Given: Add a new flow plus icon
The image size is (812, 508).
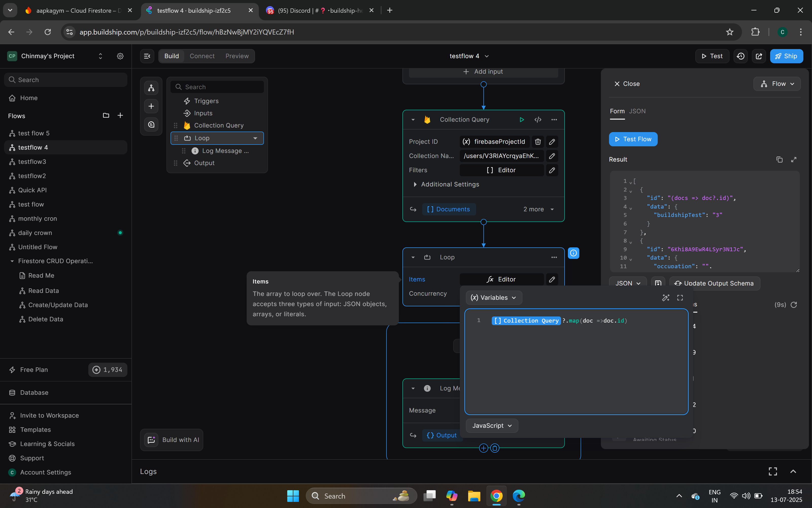Looking at the screenshot, I should [120, 116].
